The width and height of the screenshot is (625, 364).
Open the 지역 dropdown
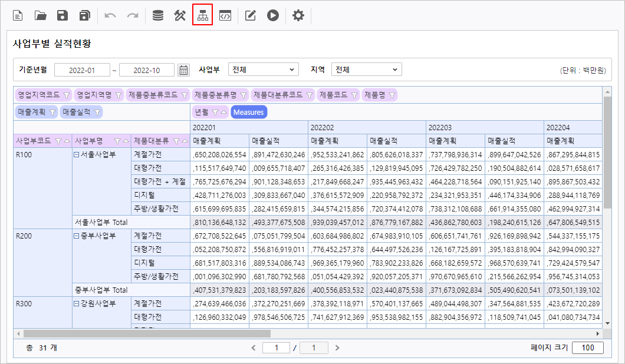(366, 70)
